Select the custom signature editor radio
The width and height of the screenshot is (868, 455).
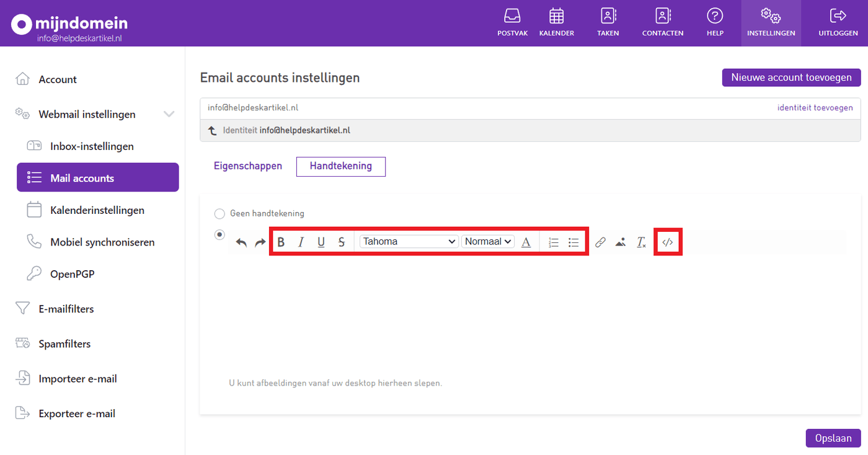[219, 235]
